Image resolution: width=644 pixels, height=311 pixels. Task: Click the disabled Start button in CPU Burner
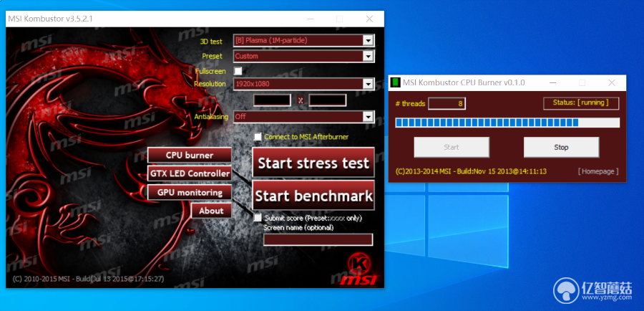pyautogui.click(x=452, y=148)
